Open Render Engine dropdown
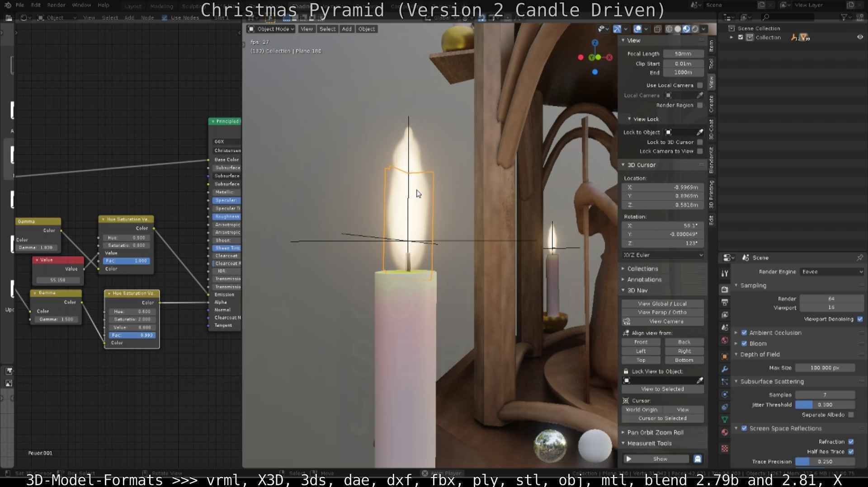The height and width of the screenshot is (487, 868). pyautogui.click(x=832, y=272)
